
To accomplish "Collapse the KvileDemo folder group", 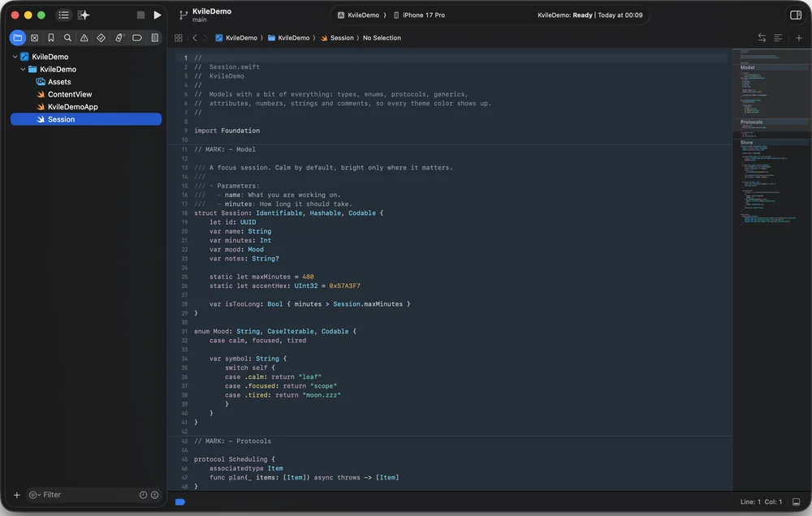I will coord(23,69).
